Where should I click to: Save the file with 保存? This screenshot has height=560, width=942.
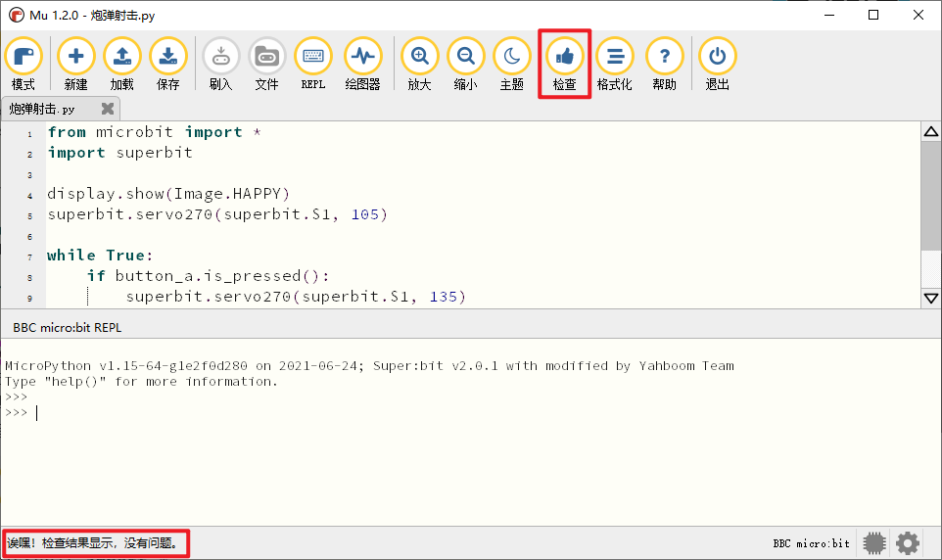168,64
